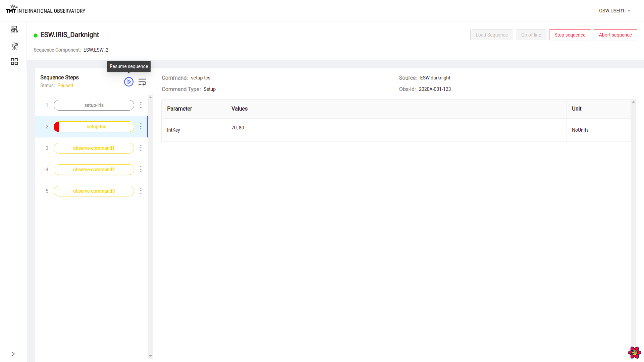Click the steps list scroll-down arrow
Screen dimensions: 644x362
(150, 356)
